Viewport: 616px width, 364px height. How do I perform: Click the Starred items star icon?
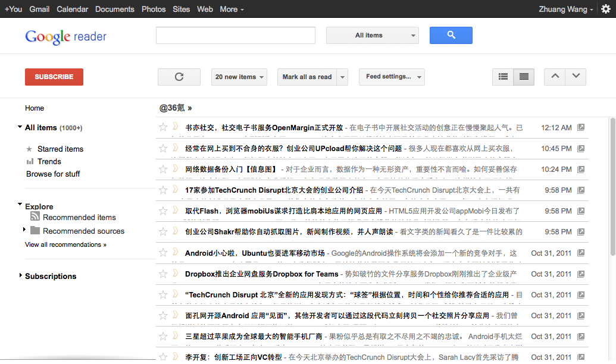click(x=29, y=149)
